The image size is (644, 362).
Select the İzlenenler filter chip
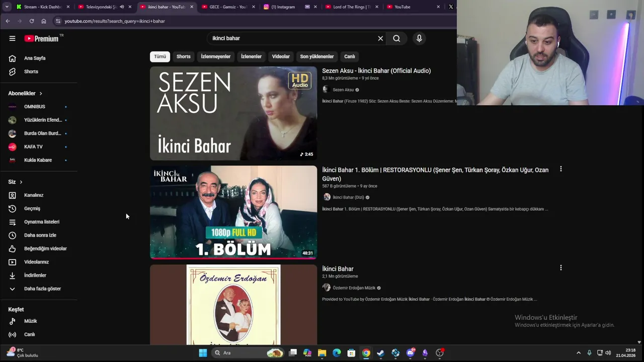point(251,56)
